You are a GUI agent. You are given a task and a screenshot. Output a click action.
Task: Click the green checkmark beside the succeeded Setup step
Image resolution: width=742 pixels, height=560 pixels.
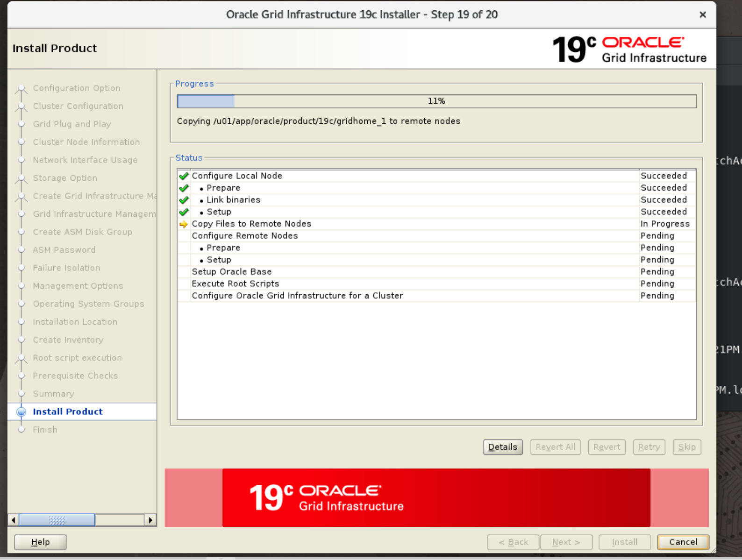tap(184, 212)
